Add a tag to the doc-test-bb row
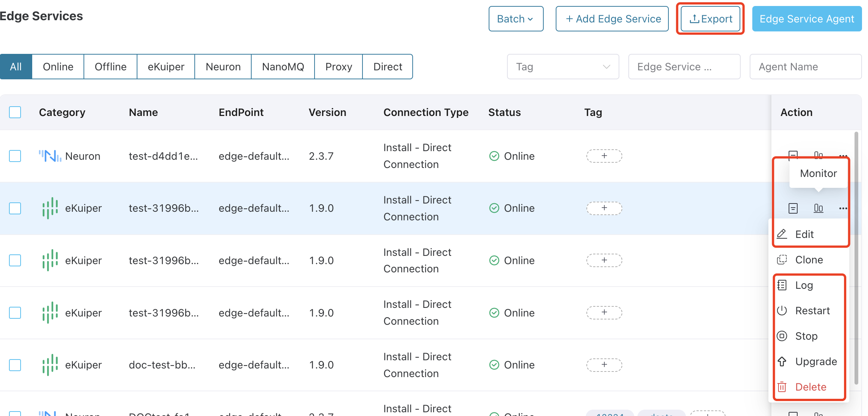868x416 pixels. [604, 365]
